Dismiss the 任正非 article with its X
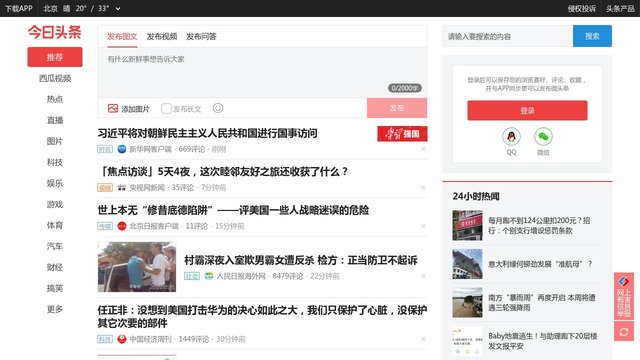 [423, 339]
